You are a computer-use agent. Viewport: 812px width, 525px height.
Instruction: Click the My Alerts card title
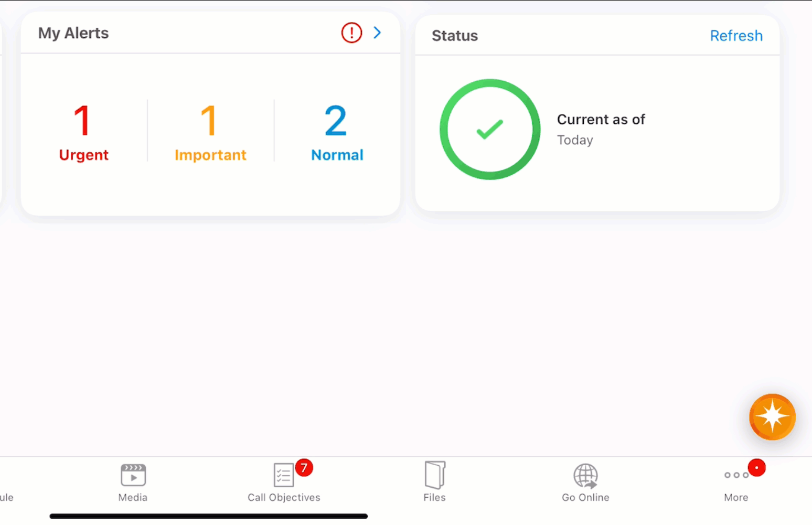pos(73,33)
